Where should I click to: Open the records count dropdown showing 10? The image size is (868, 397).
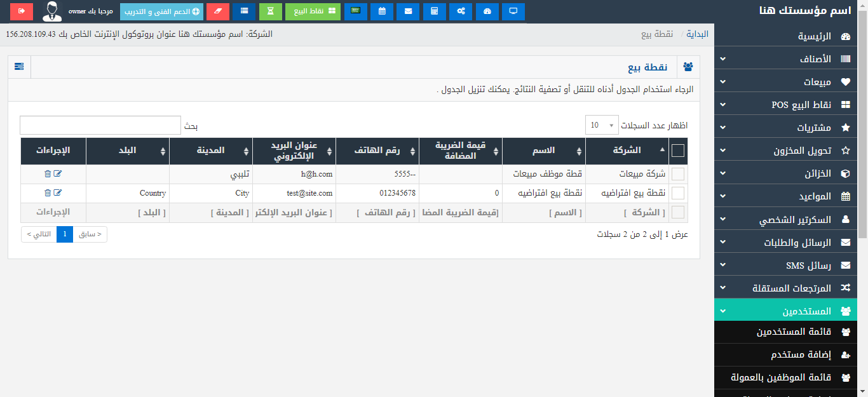(x=601, y=125)
